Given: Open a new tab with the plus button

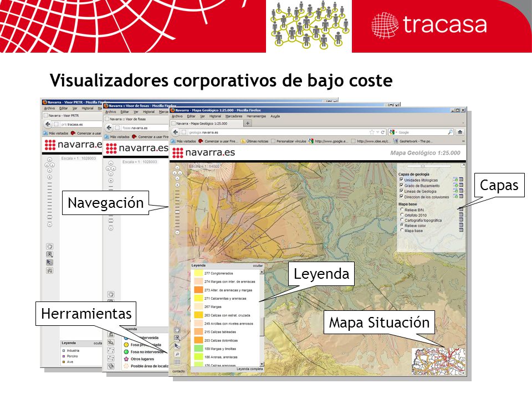Looking at the screenshot, I should point(248,124).
